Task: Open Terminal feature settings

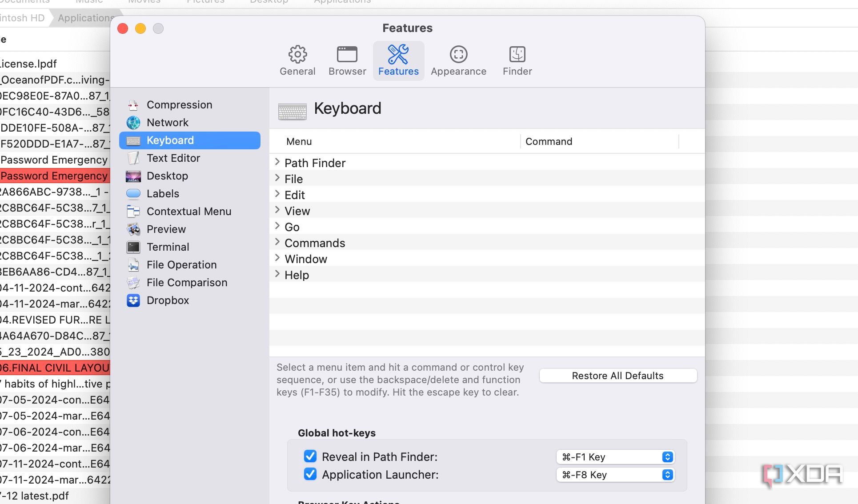Action: pyautogui.click(x=190, y=247)
